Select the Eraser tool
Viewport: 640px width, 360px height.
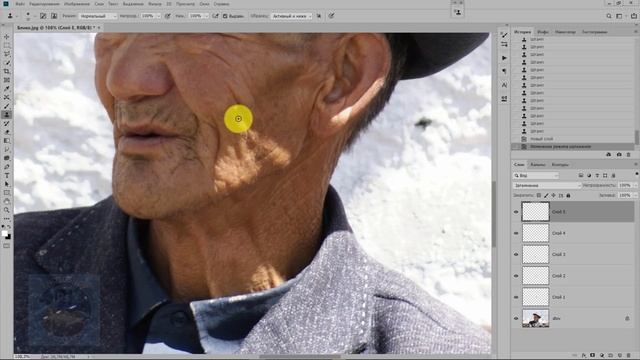[7, 132]
